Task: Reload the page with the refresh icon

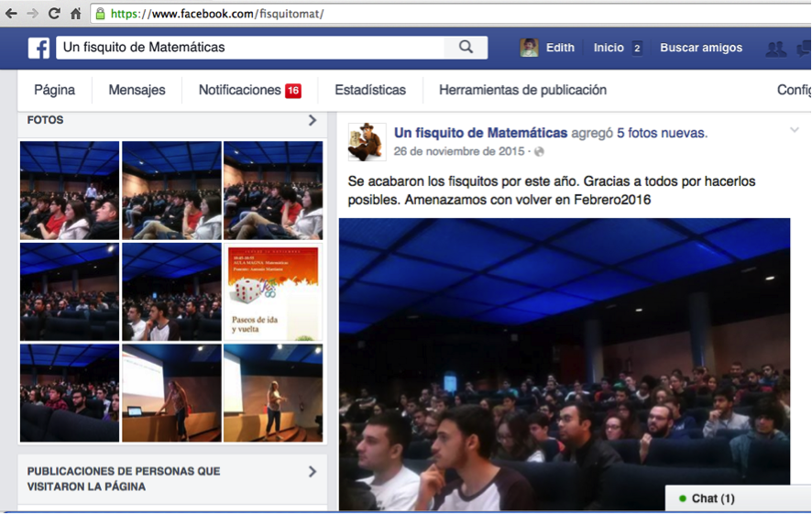Action: (x=54, y=14)
